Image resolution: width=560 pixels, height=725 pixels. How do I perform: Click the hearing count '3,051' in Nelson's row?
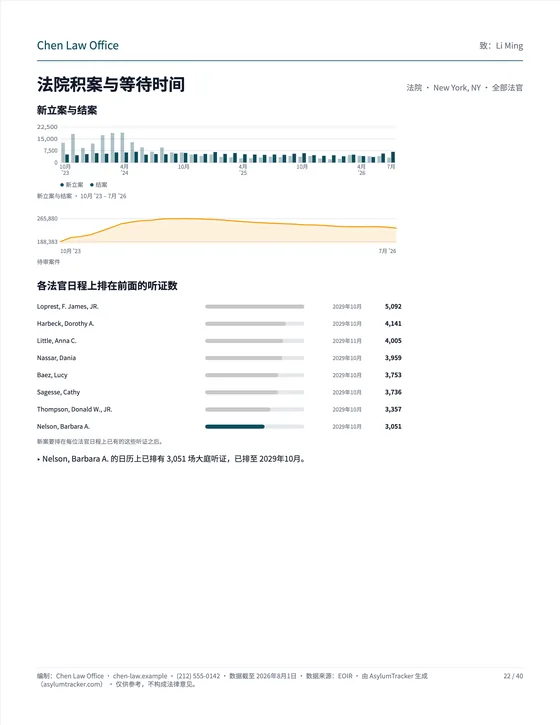click(x=393, y=426)
